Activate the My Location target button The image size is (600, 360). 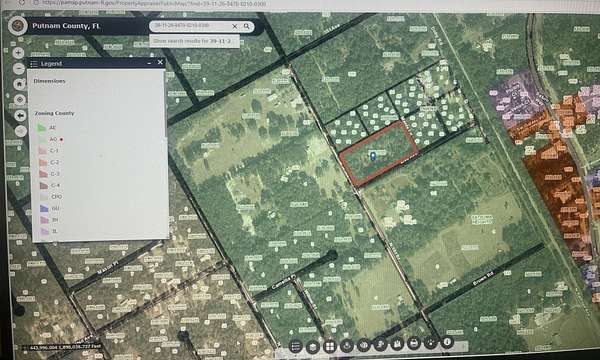[x=20, y=100]
